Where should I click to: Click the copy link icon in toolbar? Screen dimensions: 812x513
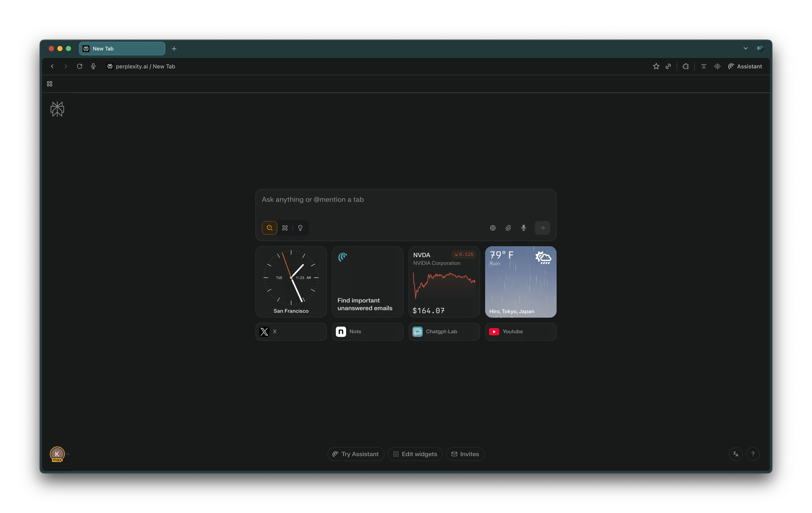coord(668,66)
